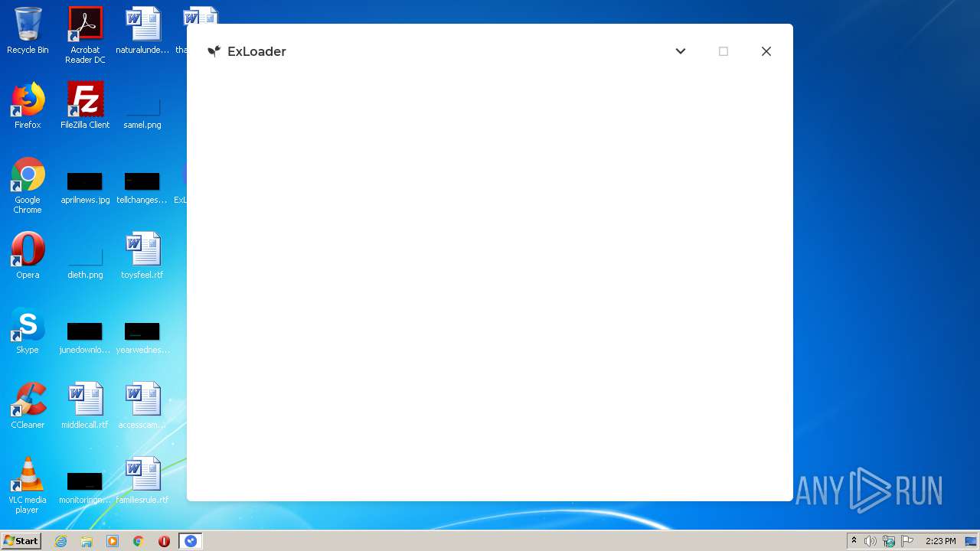Open FileZilla Client shortcut

pyautogui.click(x=85, y=106)
